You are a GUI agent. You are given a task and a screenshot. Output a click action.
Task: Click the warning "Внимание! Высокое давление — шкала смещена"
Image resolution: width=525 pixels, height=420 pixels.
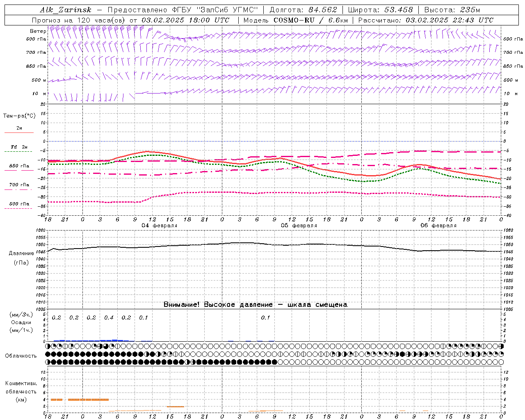coord(256,305)
